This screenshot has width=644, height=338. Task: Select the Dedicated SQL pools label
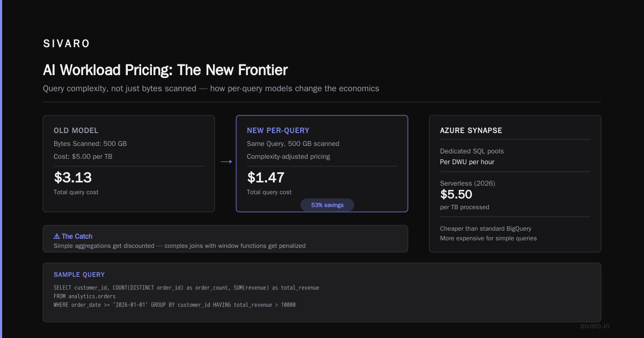[472, 151]
